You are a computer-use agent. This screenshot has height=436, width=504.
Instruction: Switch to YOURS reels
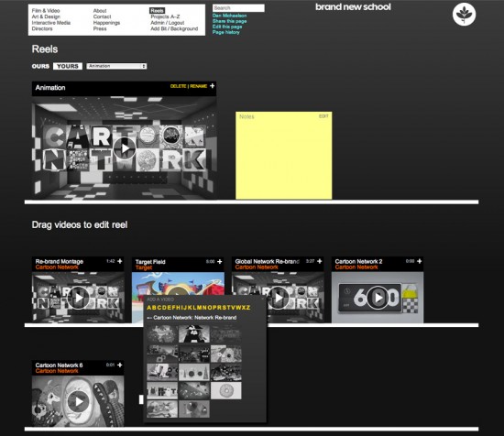click(x=68, y=66)
